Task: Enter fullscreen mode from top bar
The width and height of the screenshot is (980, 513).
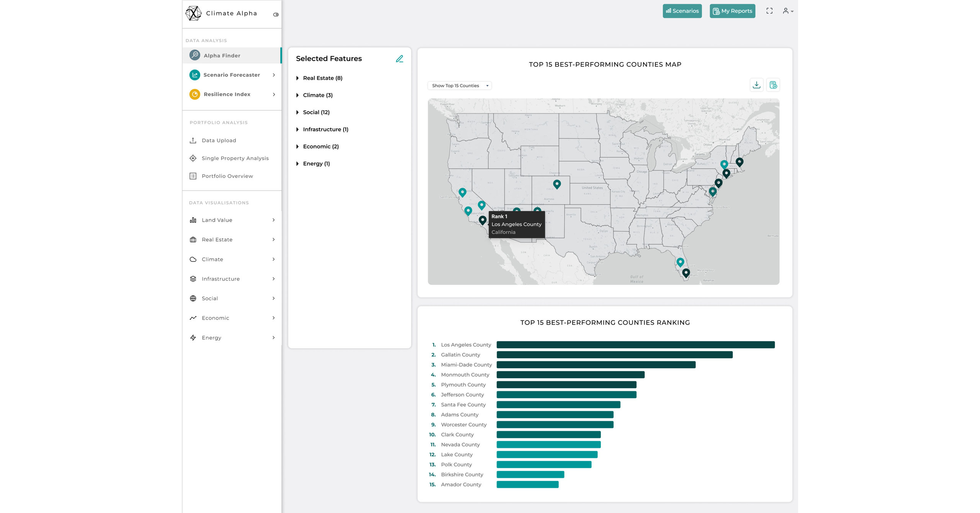Action: coord(769,11)
